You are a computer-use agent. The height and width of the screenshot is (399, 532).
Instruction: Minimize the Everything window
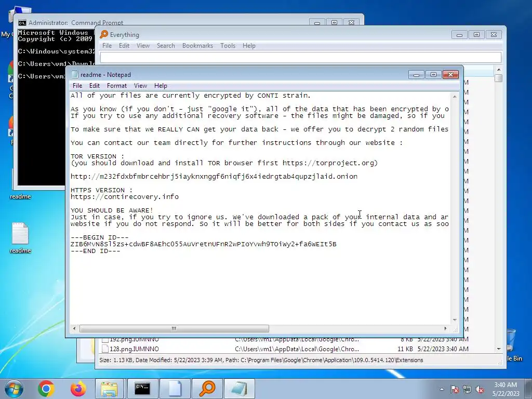pos(459,35)
